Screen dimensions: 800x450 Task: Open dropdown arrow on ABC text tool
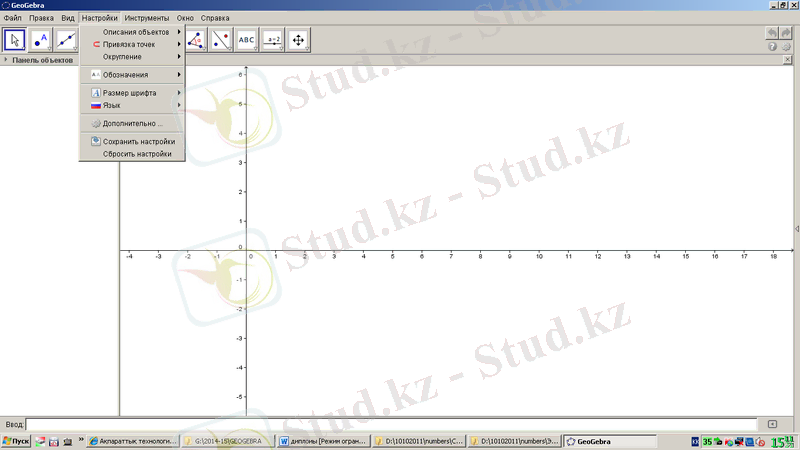256,49
